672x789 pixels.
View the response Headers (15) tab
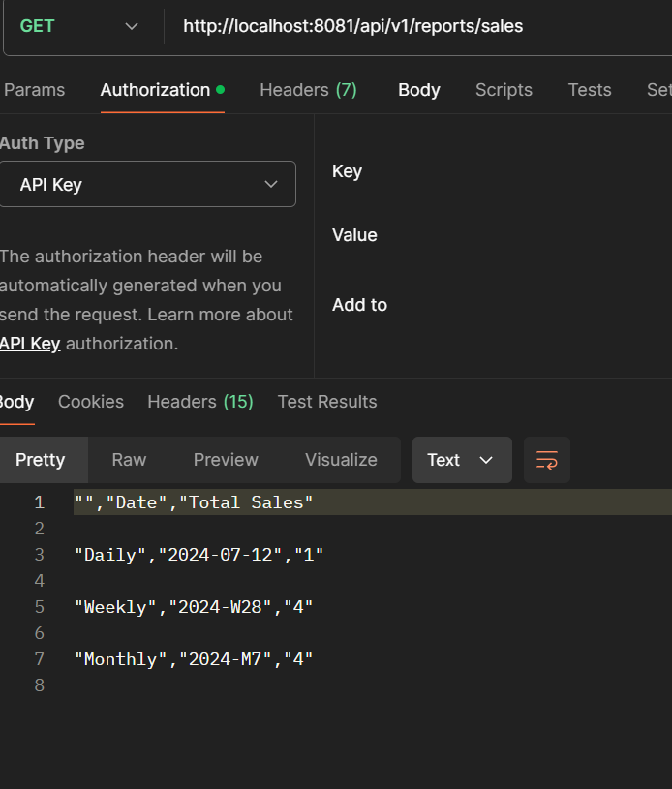(200, 402)
